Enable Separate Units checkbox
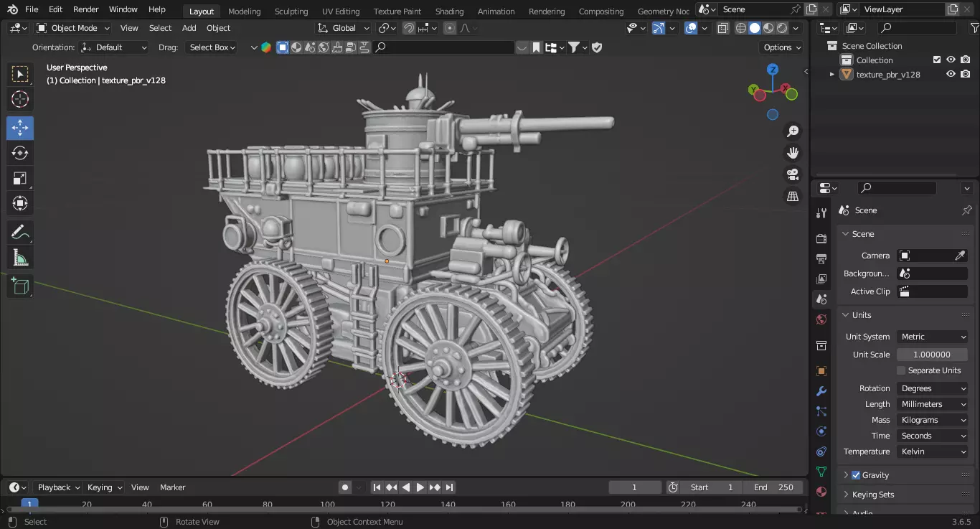The width and height of the screenshot is (980, 529). pos(901,370)
